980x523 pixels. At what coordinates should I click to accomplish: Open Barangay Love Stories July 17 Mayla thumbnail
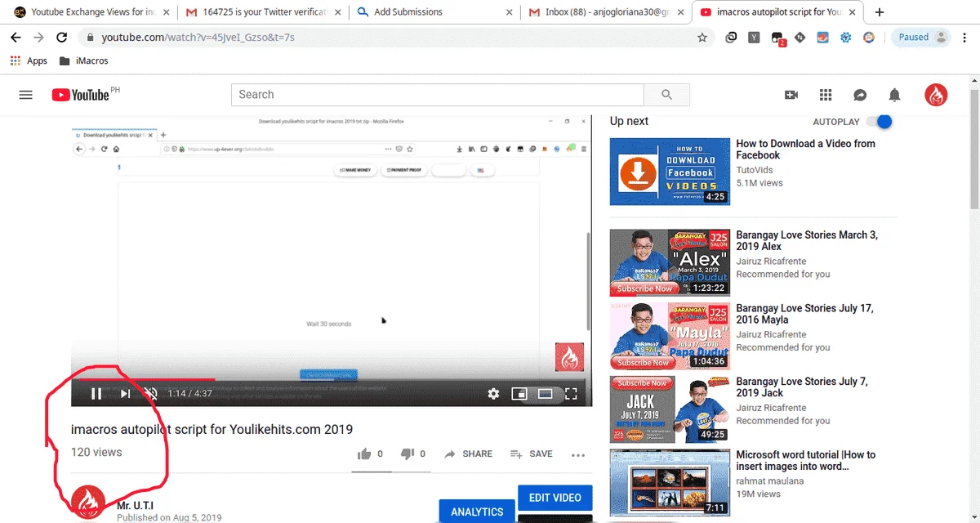(x=670, y=336)
